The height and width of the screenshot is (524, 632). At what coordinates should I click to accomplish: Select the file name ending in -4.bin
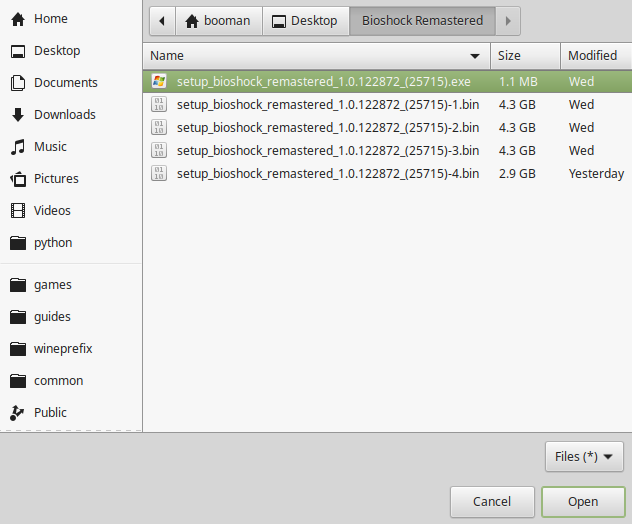coord(328,174)
